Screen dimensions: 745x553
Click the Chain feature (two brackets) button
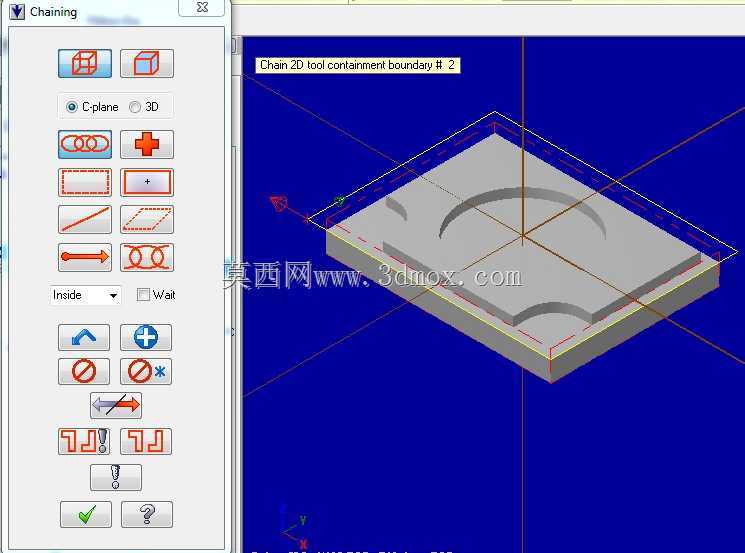point(146,441)
